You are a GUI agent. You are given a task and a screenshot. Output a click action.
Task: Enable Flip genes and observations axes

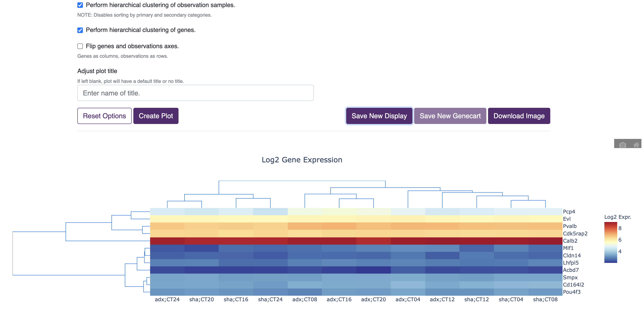coord(80,46)
